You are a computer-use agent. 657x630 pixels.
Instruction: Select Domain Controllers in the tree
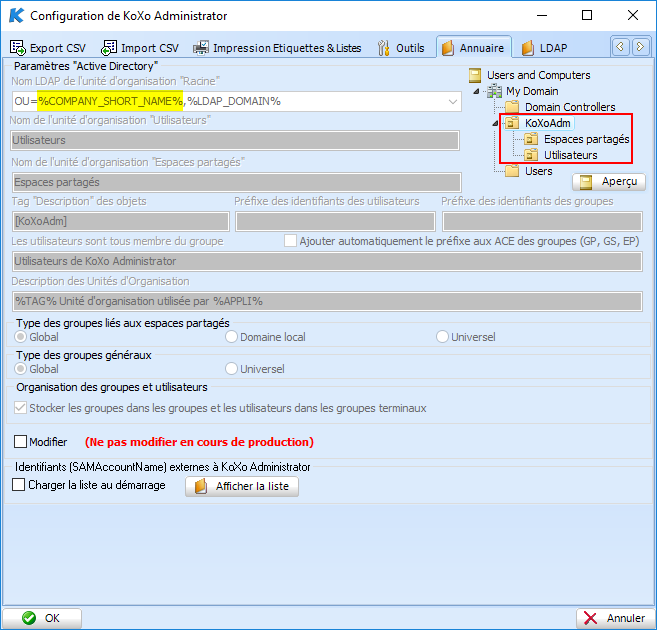(x=570, y=107)
